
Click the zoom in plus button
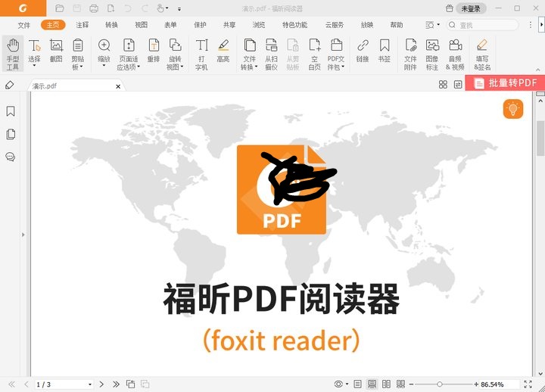pos(476,384)
